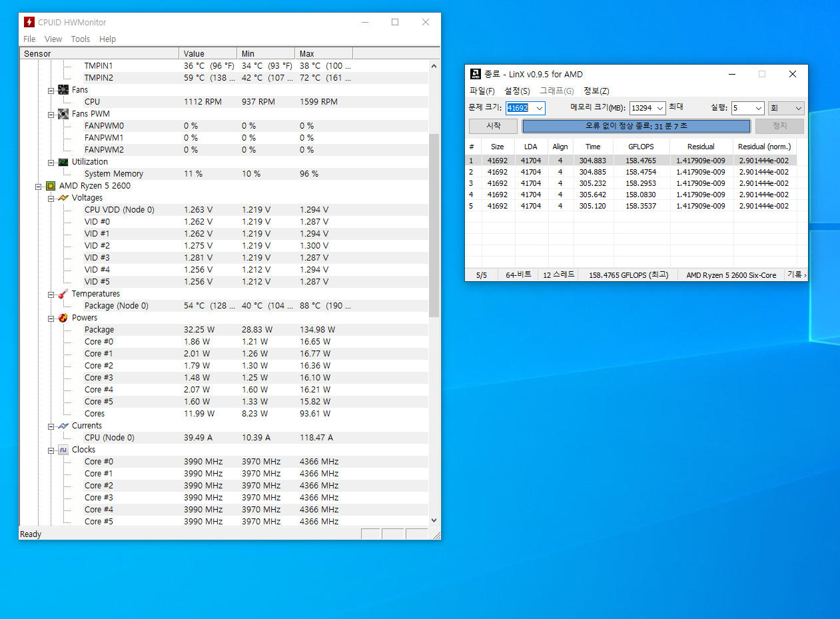Click the Residual (norm.) column header
The width and height of the screenshot is (840, 619).
coord(765,147)
